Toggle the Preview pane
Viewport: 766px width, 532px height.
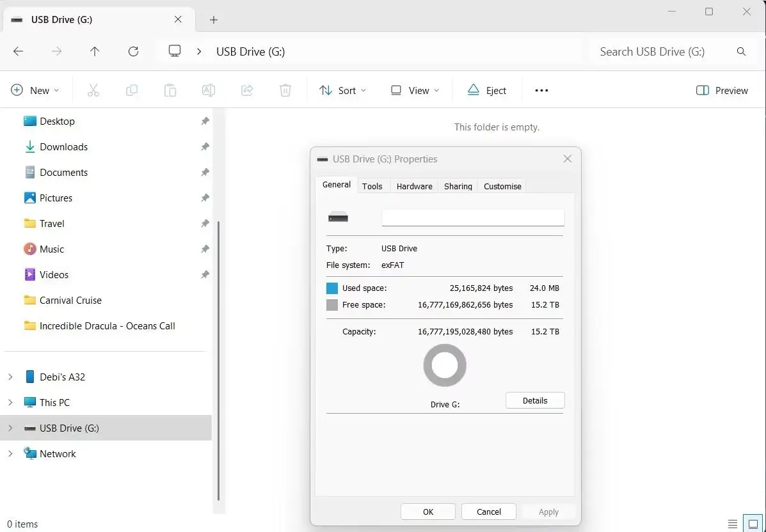(722, 90)
